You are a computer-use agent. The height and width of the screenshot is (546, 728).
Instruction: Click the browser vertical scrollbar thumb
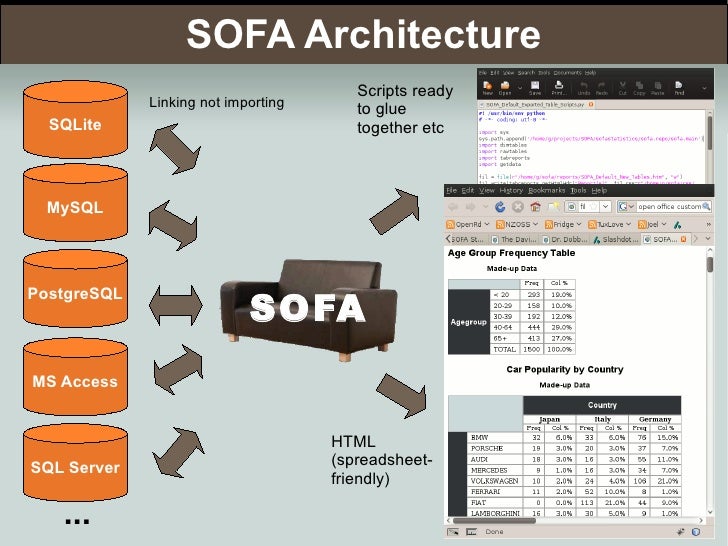click(x=709, y=264)
